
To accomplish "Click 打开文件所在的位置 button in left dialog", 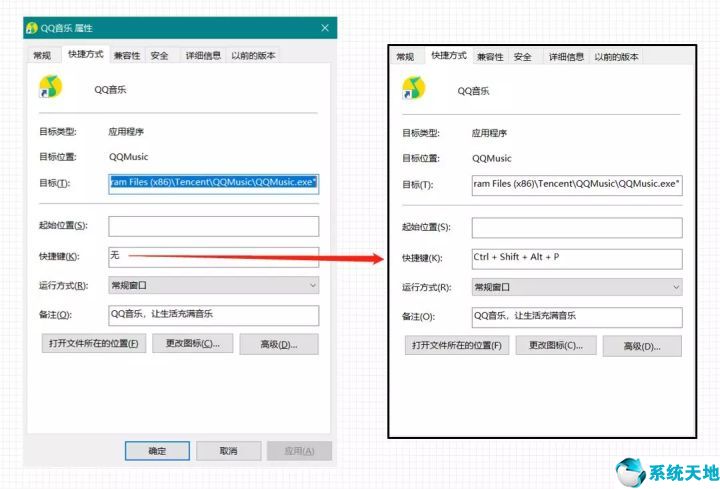I will (94, 343).
